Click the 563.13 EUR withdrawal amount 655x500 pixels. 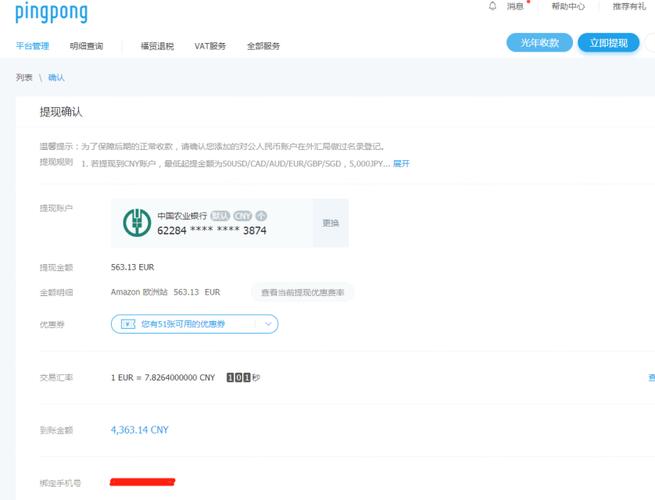[132, 267]
